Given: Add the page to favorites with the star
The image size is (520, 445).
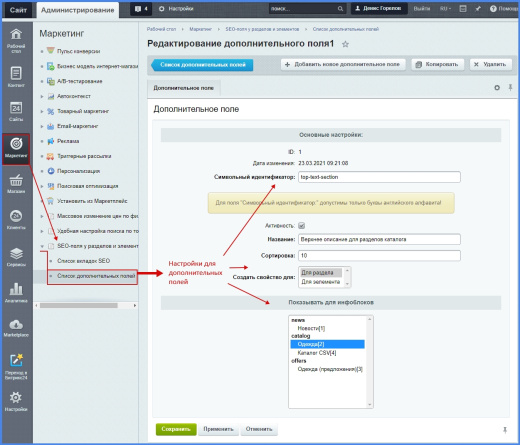Looking at the screenshot, I should coord(345,44).
